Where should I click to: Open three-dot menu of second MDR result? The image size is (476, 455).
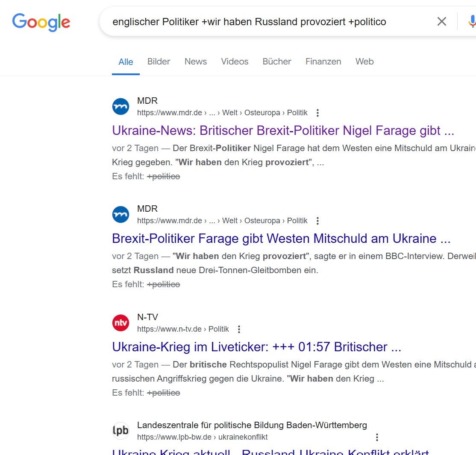click(317, 221)
